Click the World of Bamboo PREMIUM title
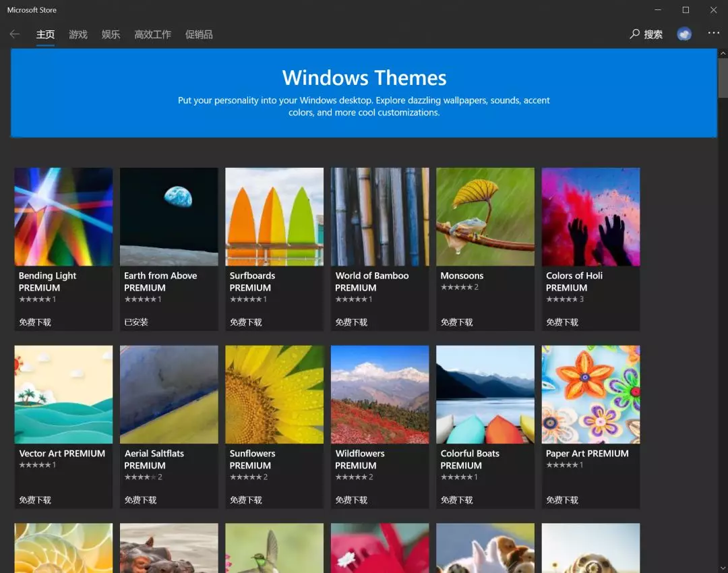 pyautogui.click(x=372, y=281)
